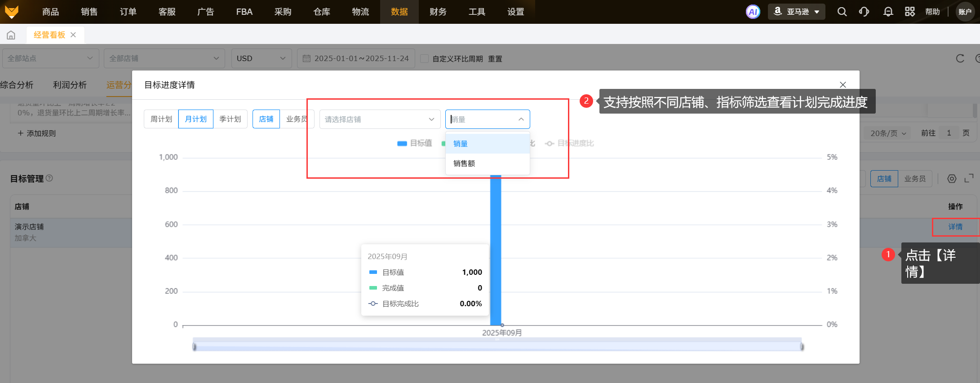Select 月计划 in dialog
The width and height of the screenshot is (980, 383).
click(196, 119)
